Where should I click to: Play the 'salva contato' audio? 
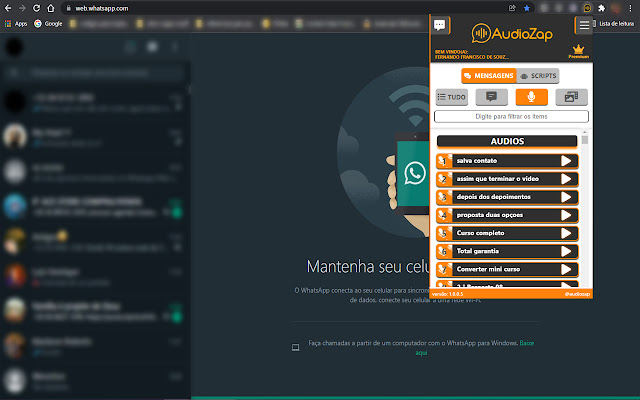566,161
